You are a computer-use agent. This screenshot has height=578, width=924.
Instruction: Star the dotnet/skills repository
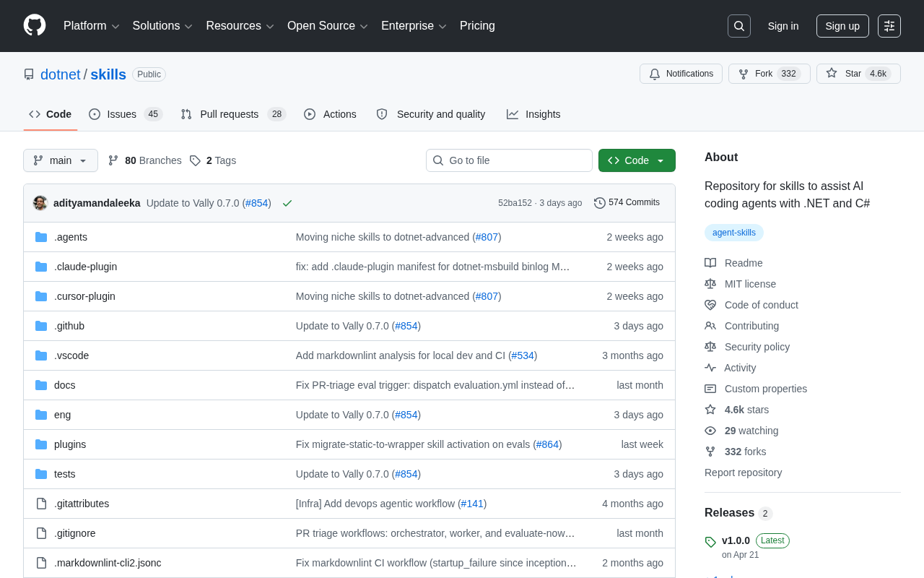[x=858, y=74]
